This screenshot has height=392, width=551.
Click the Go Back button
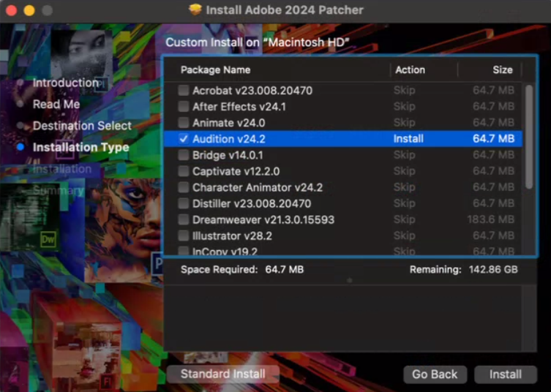click(435, 374)
